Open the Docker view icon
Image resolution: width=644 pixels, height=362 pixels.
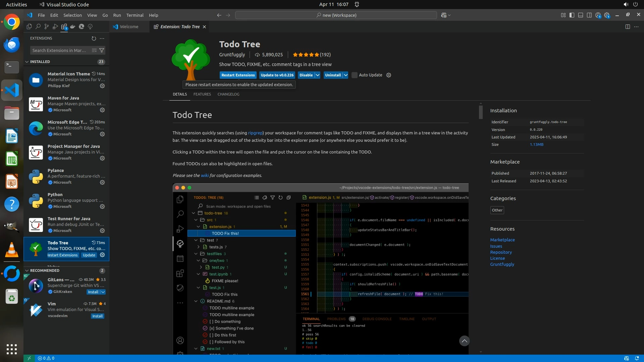tap(73, 26)
